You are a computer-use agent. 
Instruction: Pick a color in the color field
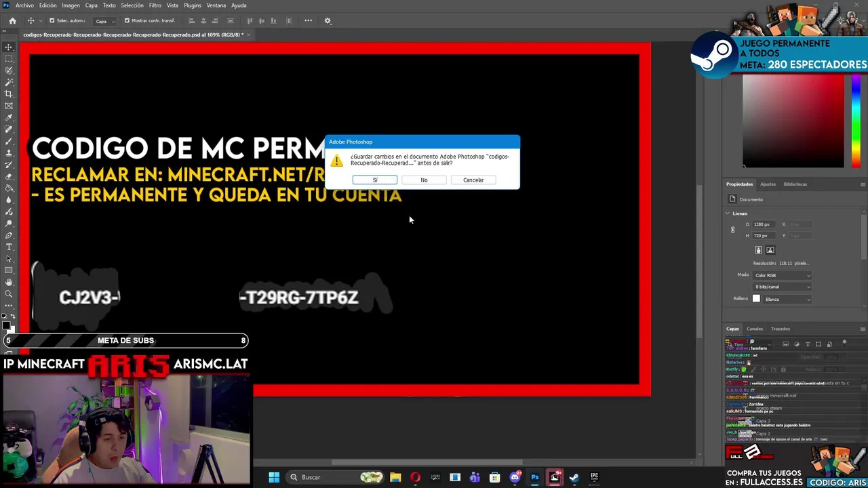(793, 120)
